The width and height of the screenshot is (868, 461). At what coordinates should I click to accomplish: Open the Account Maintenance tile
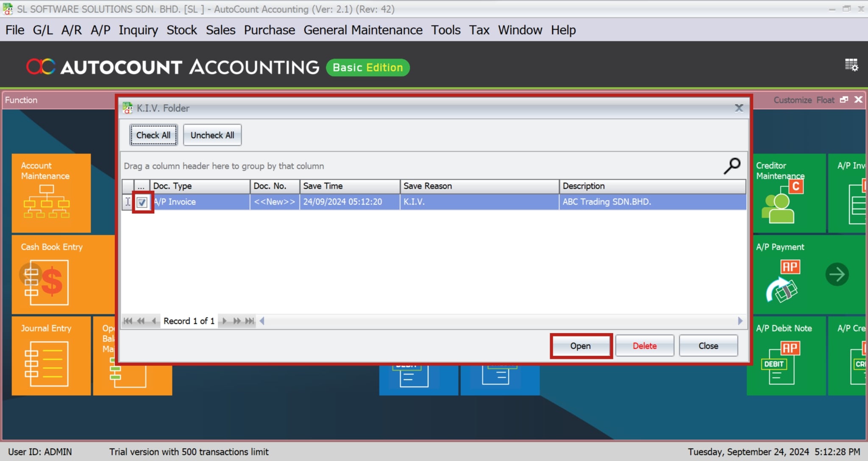[x=51, y=193]
